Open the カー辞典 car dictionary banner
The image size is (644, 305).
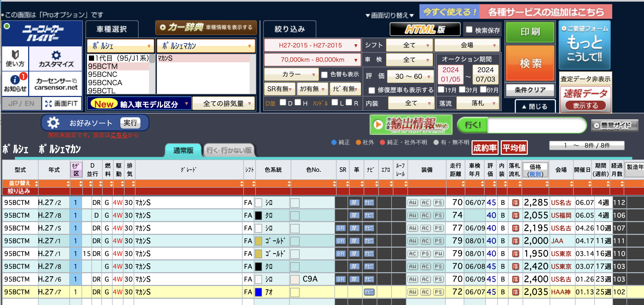206,27
